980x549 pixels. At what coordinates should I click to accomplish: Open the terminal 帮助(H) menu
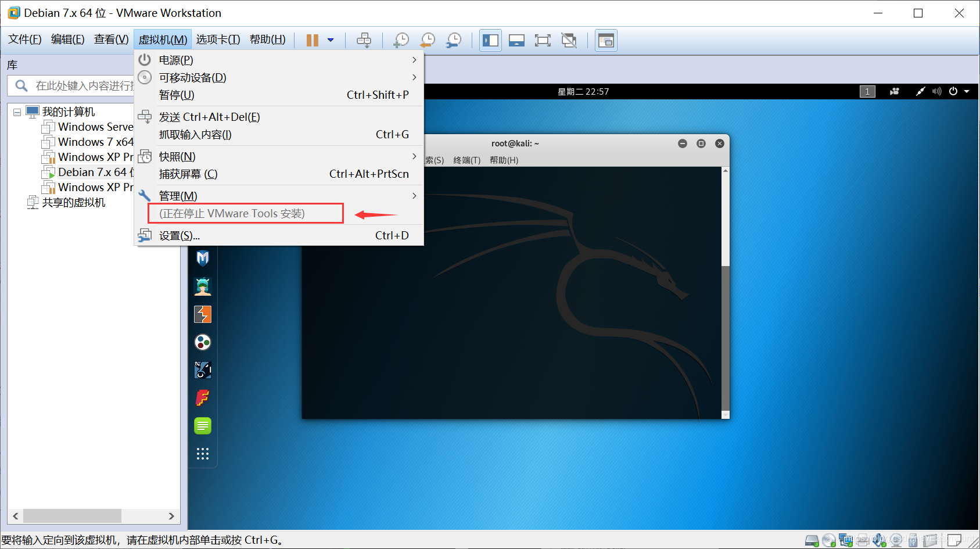point(504,160)
